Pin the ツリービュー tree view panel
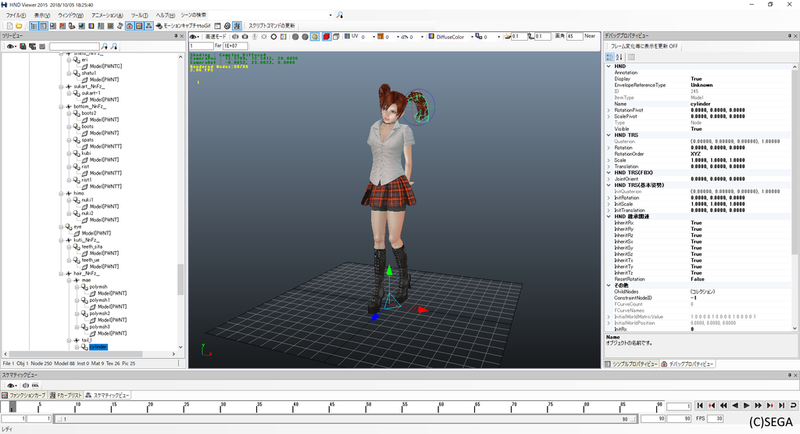 [176, 36]
